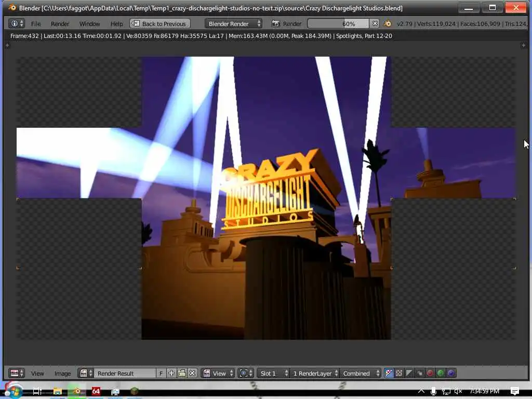Open the pivot point selector
The image size is (532, 399).
(245, 373)
